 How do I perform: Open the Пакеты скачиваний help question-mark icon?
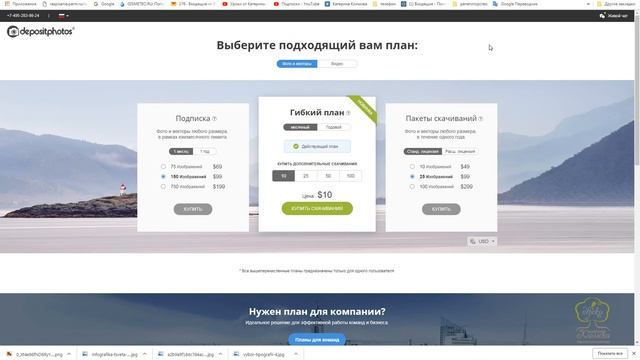click(480, 119)
